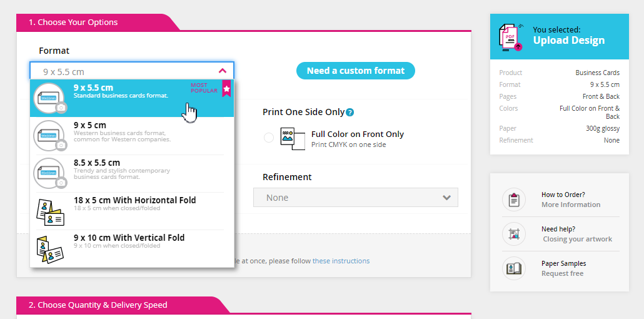Click the Need help artwork crop icon
Viewport: 644px width, 319px height.
coord(514,234)
